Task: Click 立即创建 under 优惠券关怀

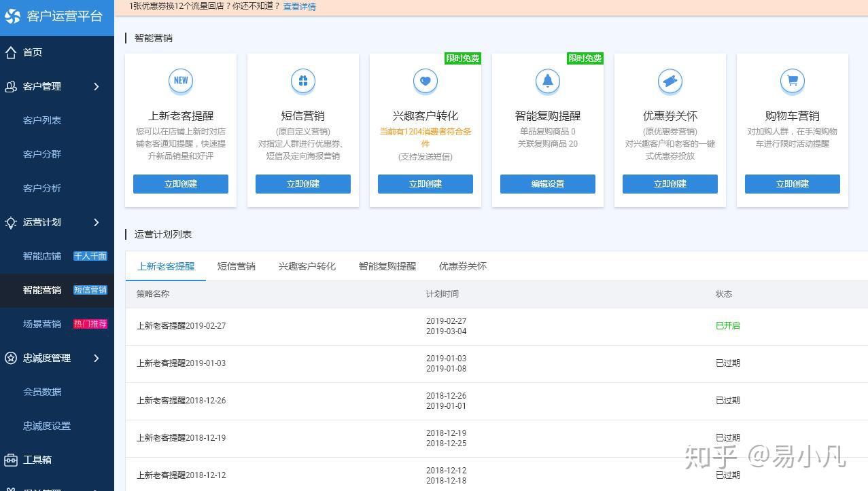Action: (670, 184)
